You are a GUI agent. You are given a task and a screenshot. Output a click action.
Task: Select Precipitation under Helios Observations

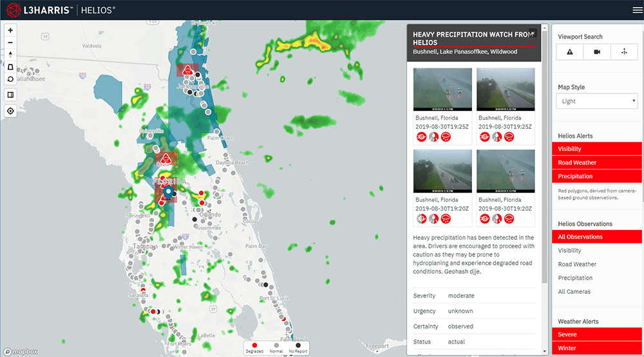[x=575, y=278]
